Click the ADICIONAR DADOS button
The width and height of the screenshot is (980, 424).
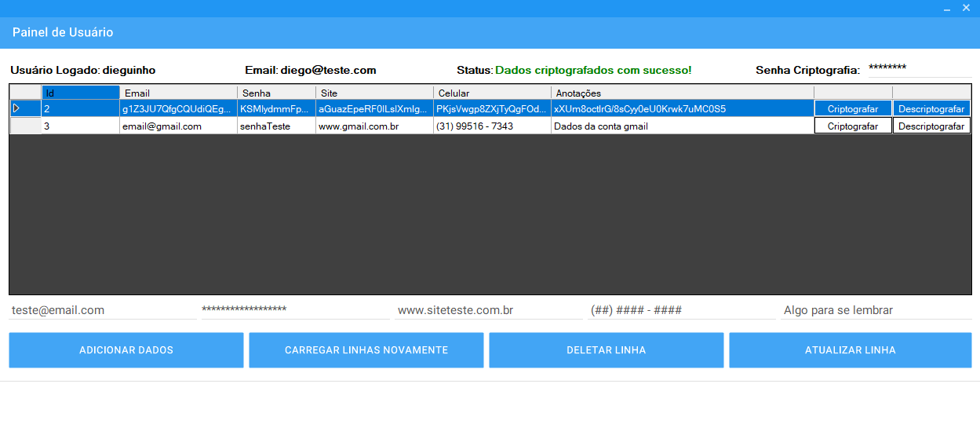(126, 350)
